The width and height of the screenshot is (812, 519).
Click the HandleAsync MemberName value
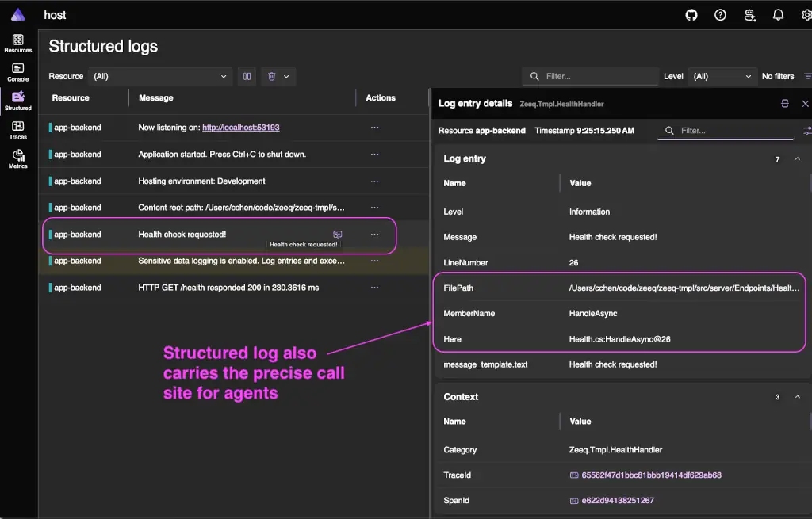point(593,313)
